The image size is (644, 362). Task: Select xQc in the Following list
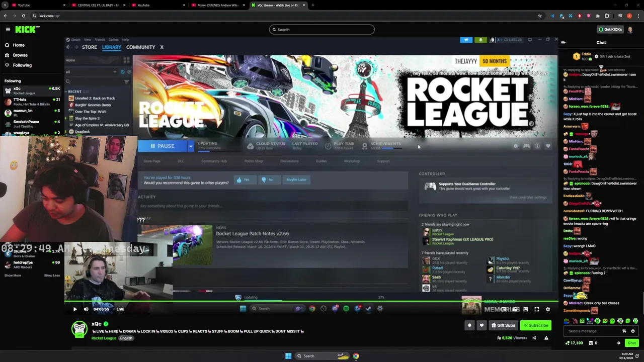pyautogui.click(x=32, y=90)
